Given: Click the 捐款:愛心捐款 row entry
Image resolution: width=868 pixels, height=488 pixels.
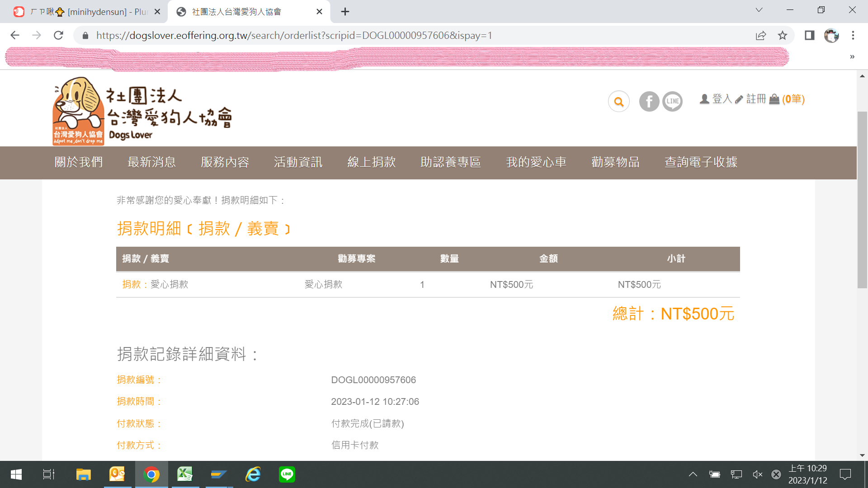Looking at the screenshot, I should tap(155, 285).
